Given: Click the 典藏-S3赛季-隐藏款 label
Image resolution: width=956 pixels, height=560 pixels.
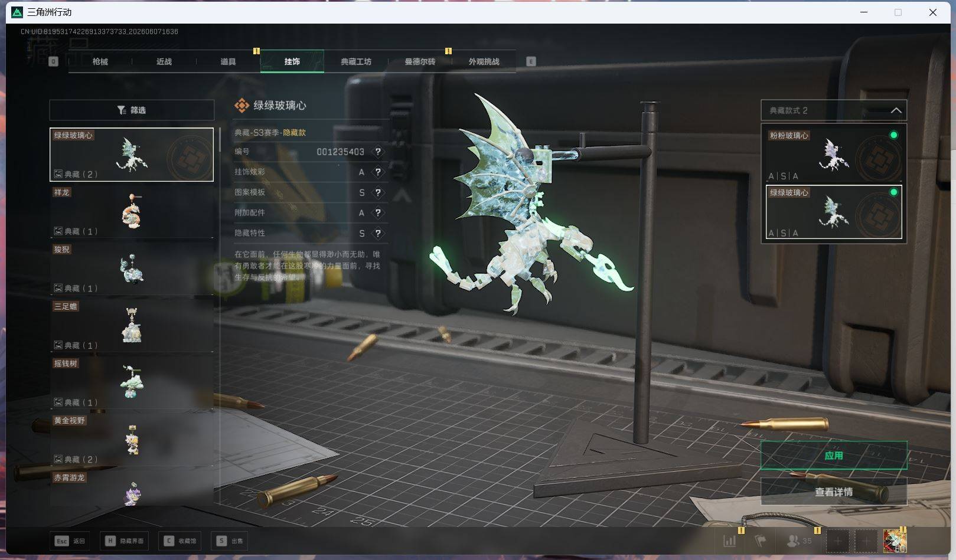Looking at the screenshot, I should click(270, 133).
